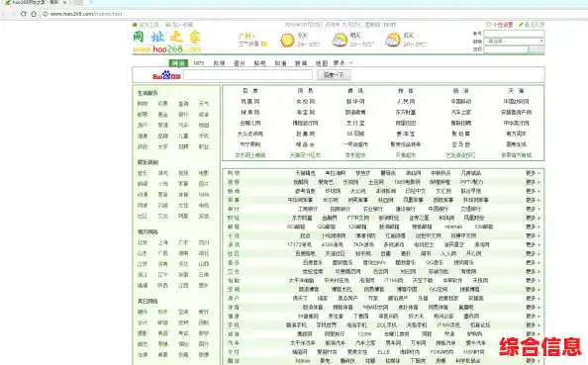Switch to the 知道 search tab
588x365 pixels.
coord(280,63)
